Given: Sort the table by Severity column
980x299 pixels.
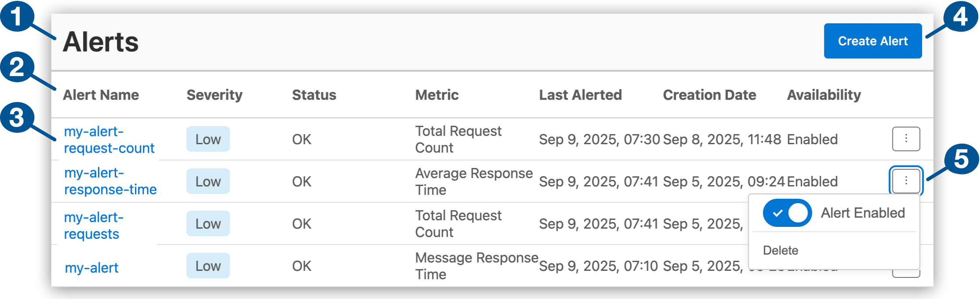Looking at the screenshot, I should coord(214,95).
